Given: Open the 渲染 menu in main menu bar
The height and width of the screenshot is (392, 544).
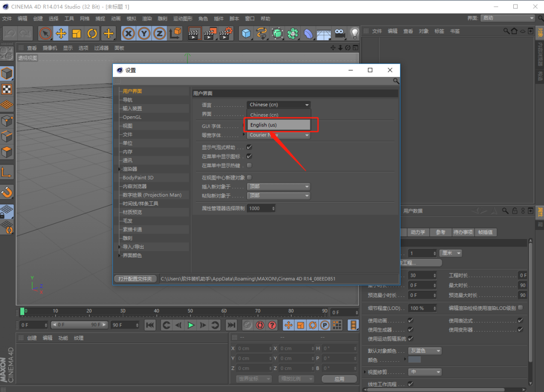Looking at the screenshot, I should pos(147,19).
